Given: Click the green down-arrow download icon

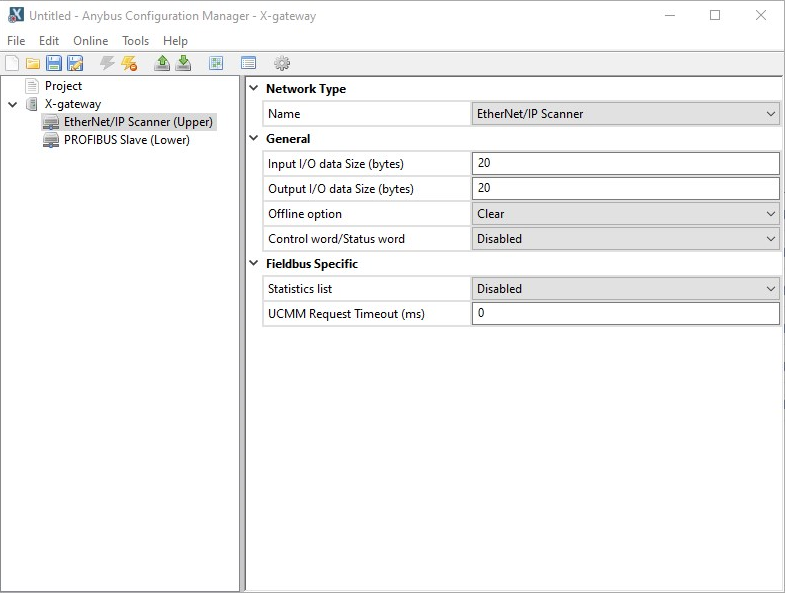Looking at the screenshot, I should 183,63.
